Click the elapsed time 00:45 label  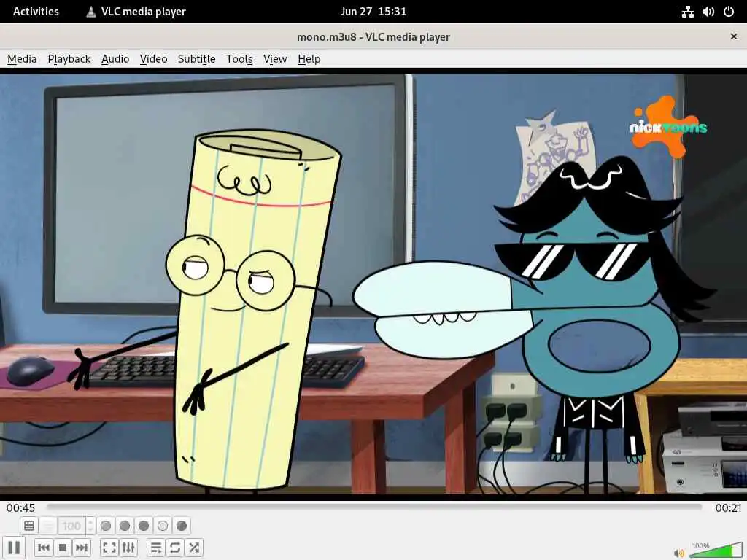[x=20, y=508]
